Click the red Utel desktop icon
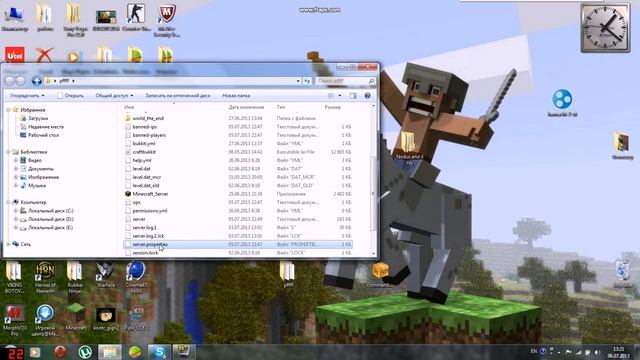640x360 pixels. click(x=15, y=55)
